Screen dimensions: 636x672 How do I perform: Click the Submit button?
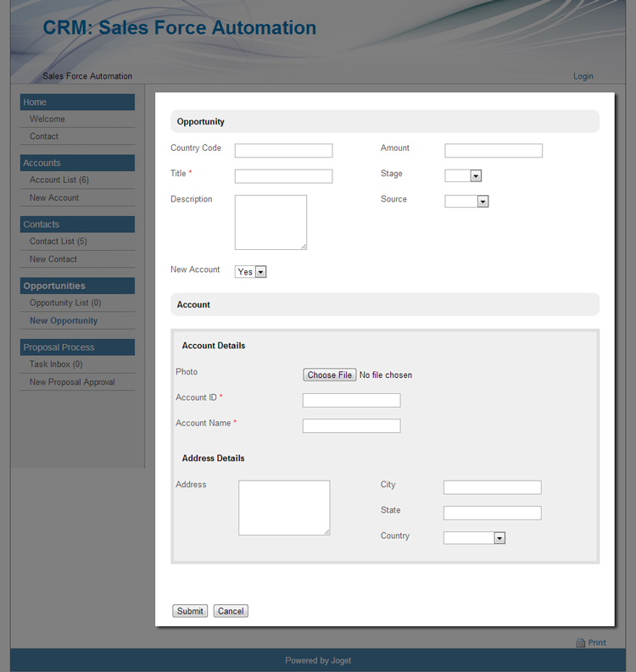click(190, 611)
